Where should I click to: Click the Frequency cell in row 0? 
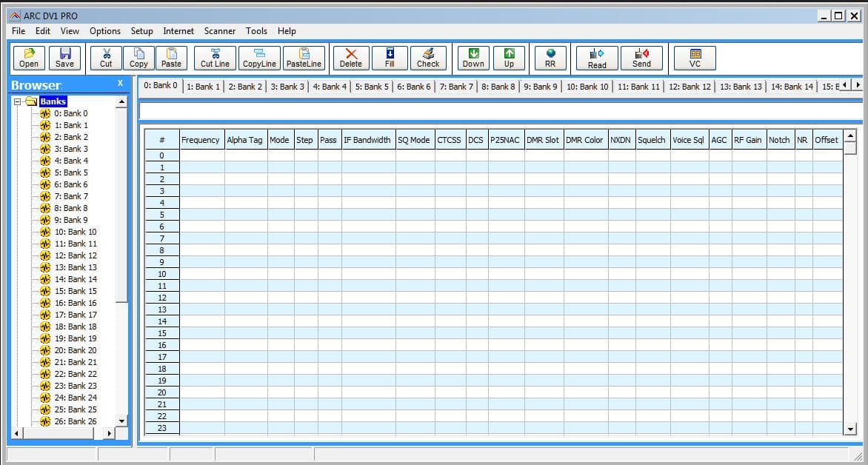(201, 155)
